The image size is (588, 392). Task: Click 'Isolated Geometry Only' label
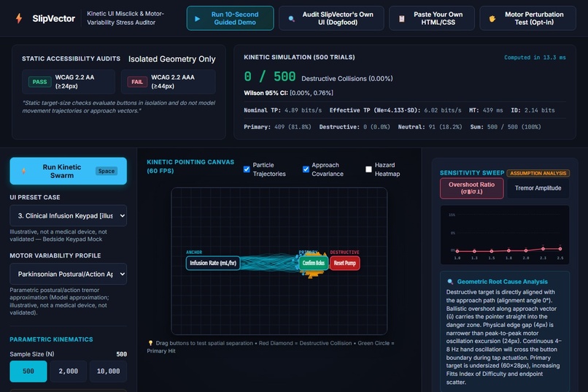coord(171,59)
